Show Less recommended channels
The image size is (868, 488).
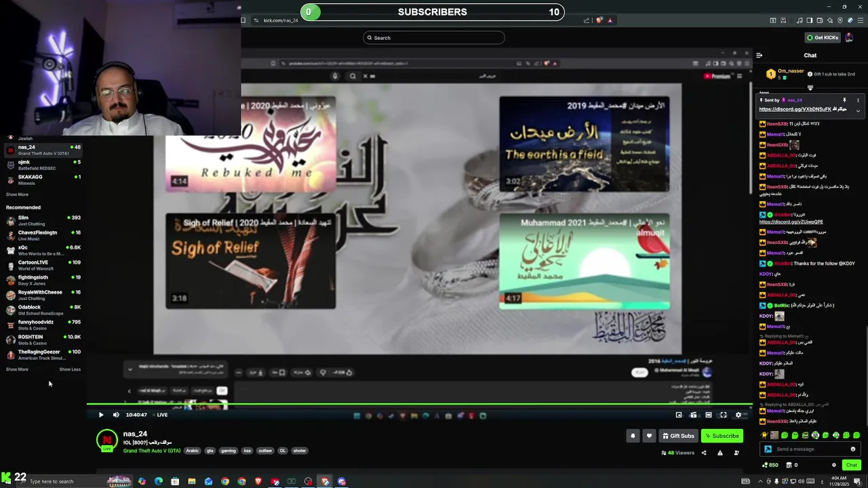point(70,369)
